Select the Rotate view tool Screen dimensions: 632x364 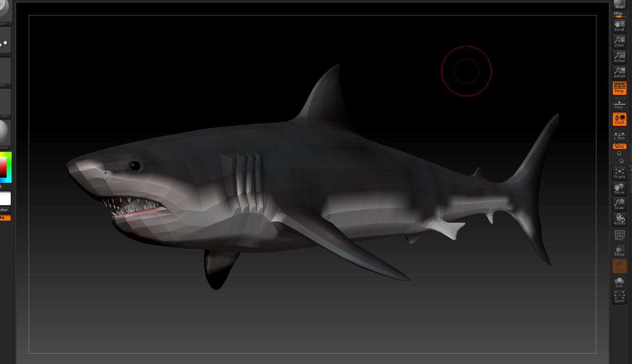click(619, 220)
